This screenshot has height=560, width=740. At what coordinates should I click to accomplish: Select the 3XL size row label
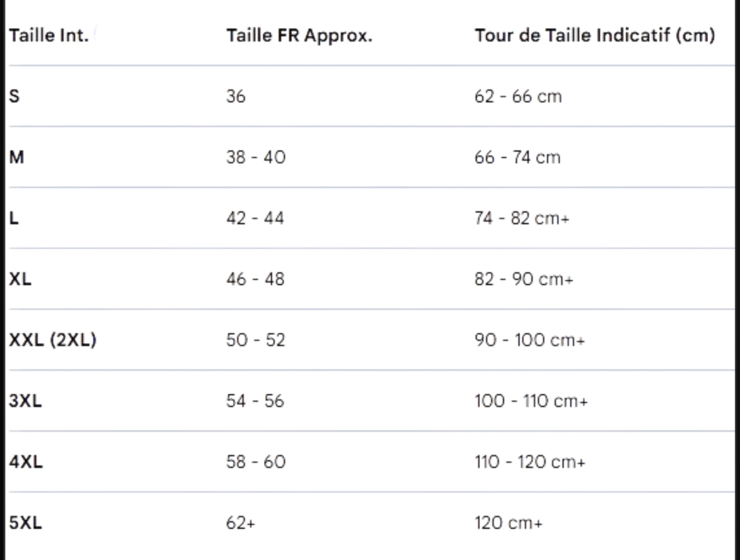[x=25, y=401]
